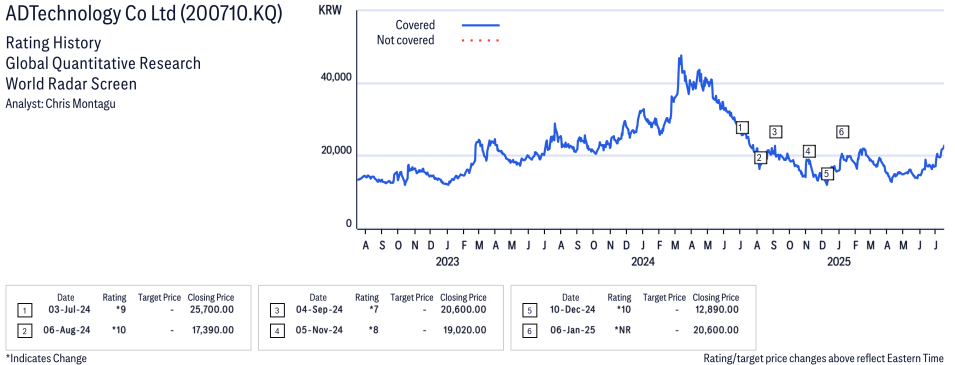Click chart marker 4 near November 2024

tap(808, 151)
